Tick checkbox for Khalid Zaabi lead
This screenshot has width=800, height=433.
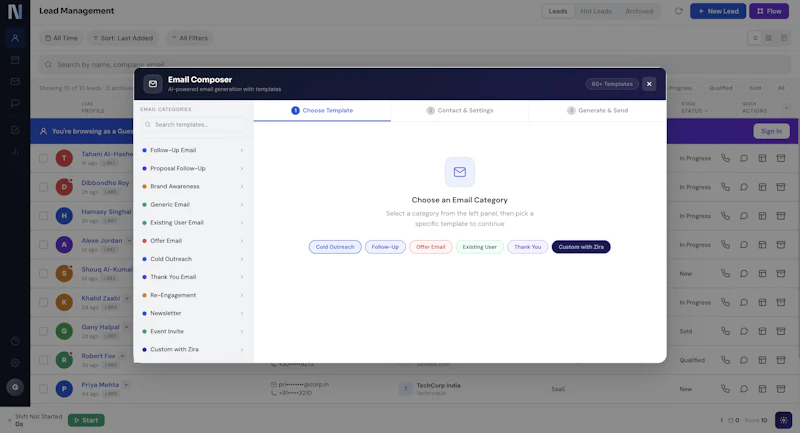43,302
